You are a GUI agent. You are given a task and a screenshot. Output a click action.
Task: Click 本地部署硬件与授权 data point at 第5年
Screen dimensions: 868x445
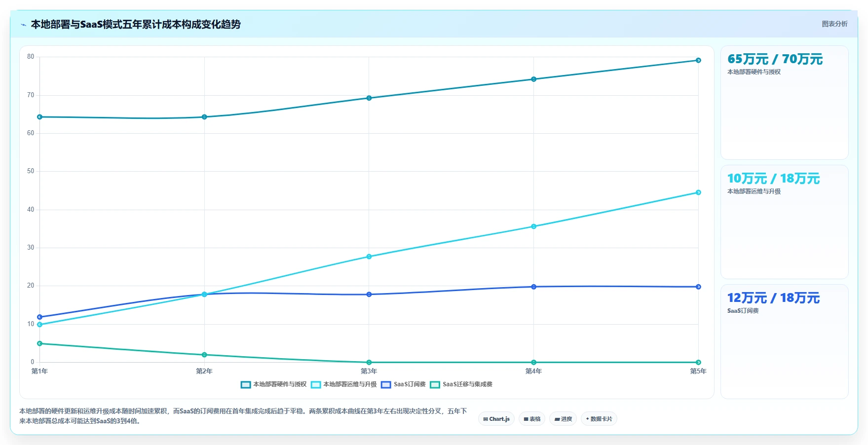pyautogui.click(x=698, y=60)
